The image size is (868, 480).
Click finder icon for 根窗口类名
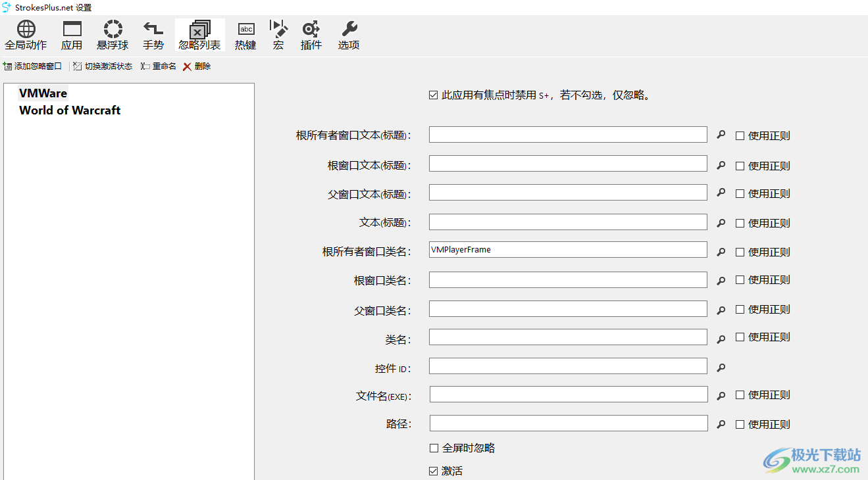[721, 280]
